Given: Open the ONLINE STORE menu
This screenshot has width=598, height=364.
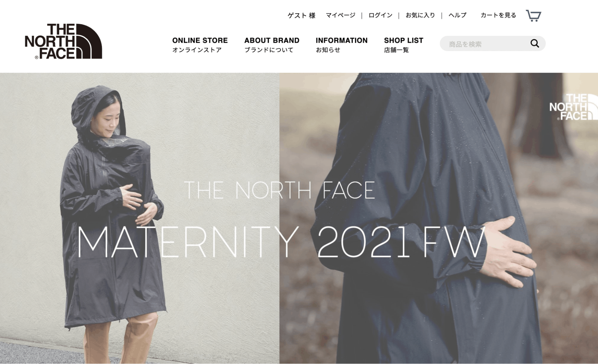Looking at the screenshot, I should (x=200, y=45).
